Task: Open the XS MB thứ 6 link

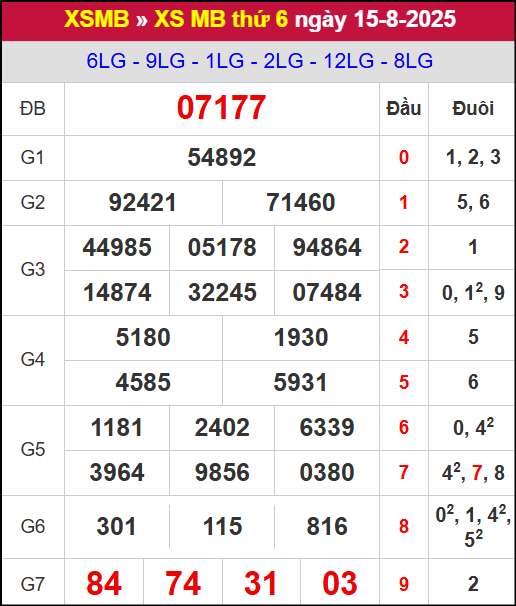Action: [221, 19]
